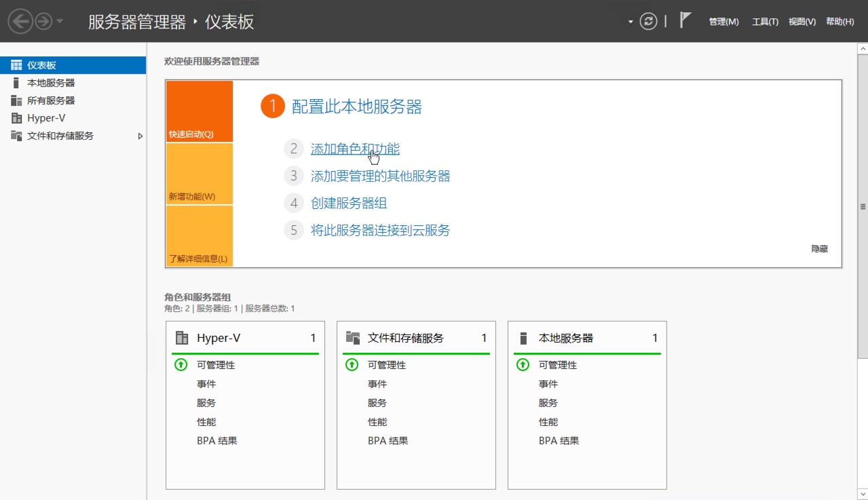
Task: Expand the 文件和存储服务 sidebar arrow
Action: point(140,136)
